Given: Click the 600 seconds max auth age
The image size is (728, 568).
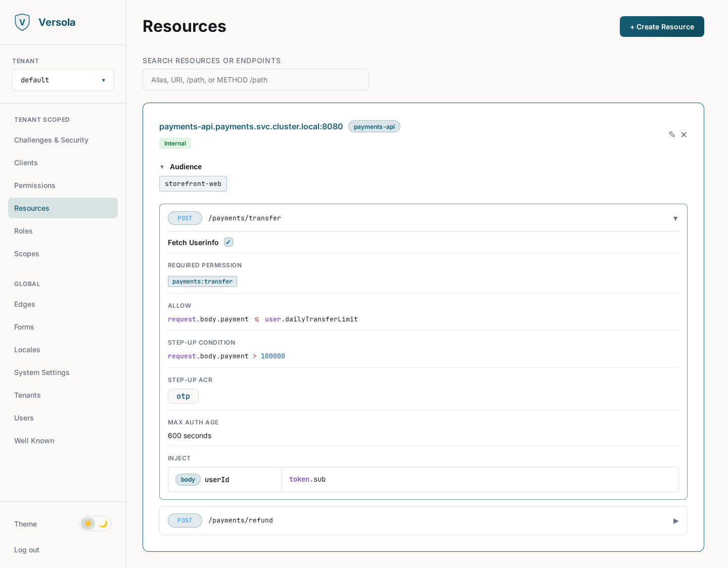Looking at the screenshot, I should pos(190,436).
